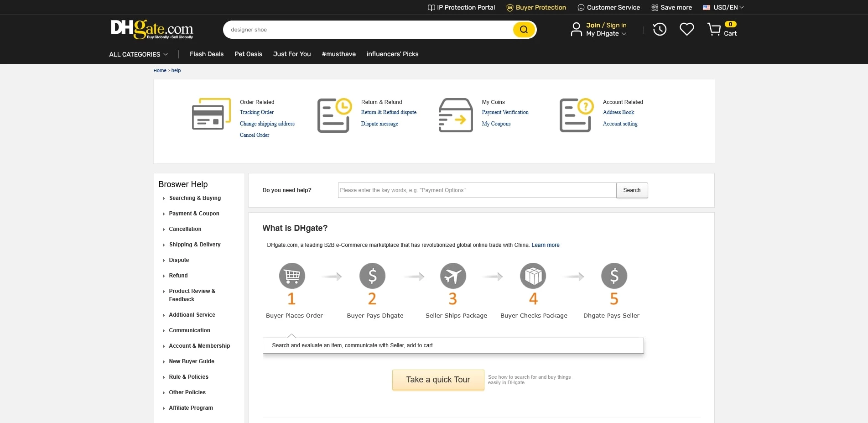Open the wishlist heart icon

[686, 30]
